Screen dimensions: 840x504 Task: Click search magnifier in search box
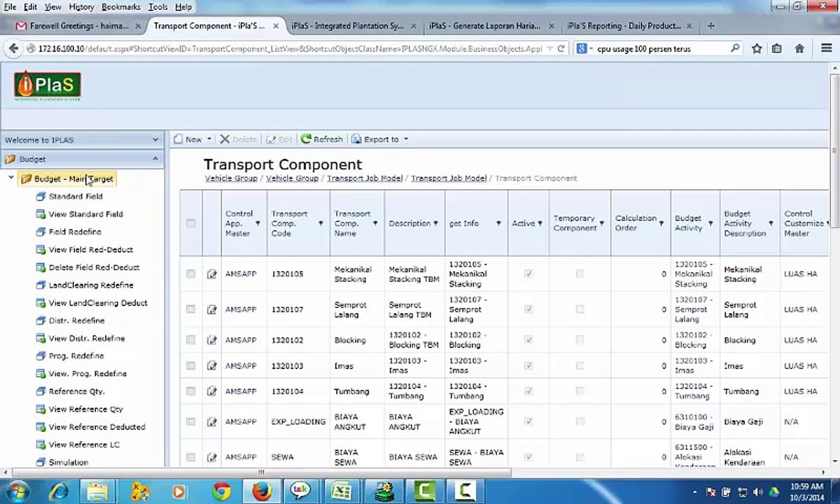tap(735, 49)
